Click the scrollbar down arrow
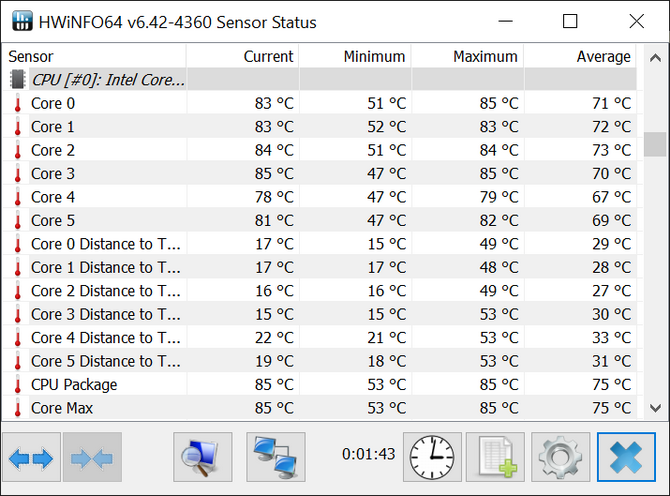Viewport: 670px width, 496px height. pos(655,408)
